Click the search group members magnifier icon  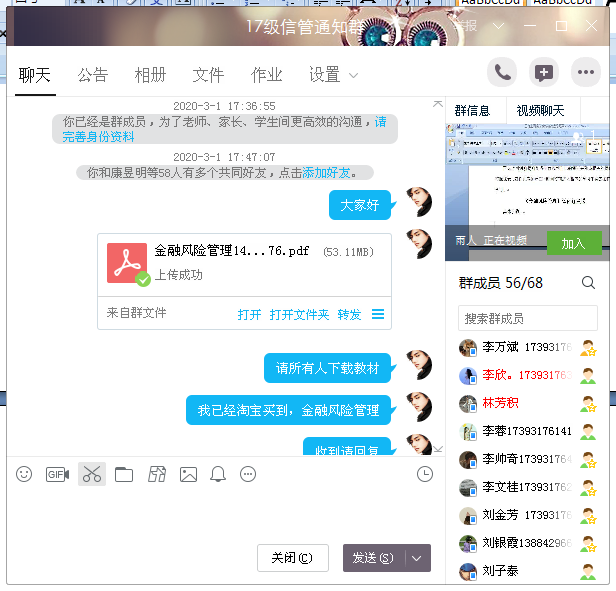pos(589,283)
